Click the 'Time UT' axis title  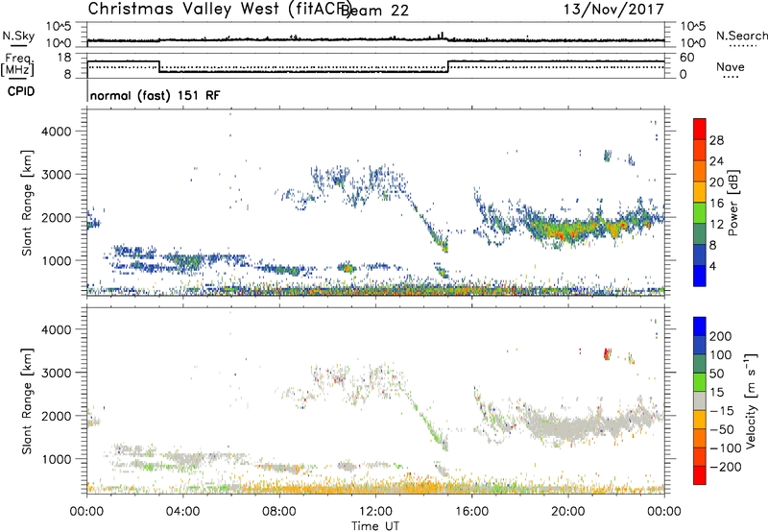(375, 525)
